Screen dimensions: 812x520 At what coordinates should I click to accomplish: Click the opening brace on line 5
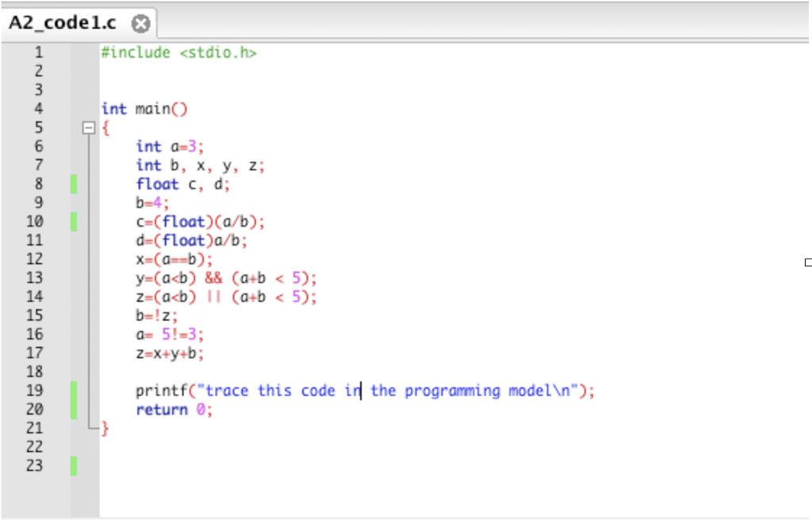[x=105, y=128]
